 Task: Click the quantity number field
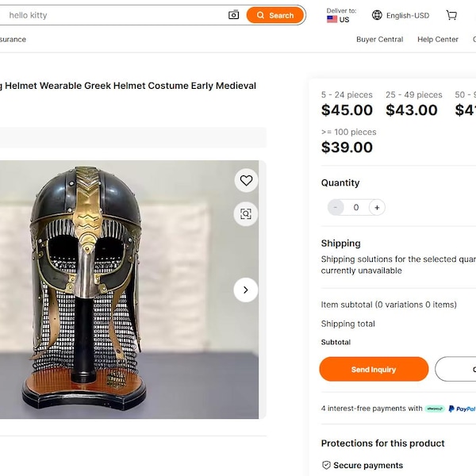point(356,207)
